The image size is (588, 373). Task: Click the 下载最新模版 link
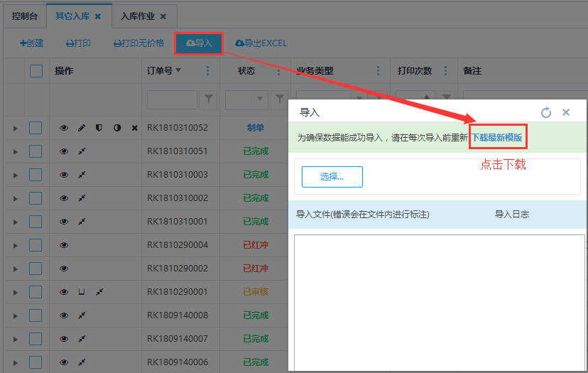497,138
